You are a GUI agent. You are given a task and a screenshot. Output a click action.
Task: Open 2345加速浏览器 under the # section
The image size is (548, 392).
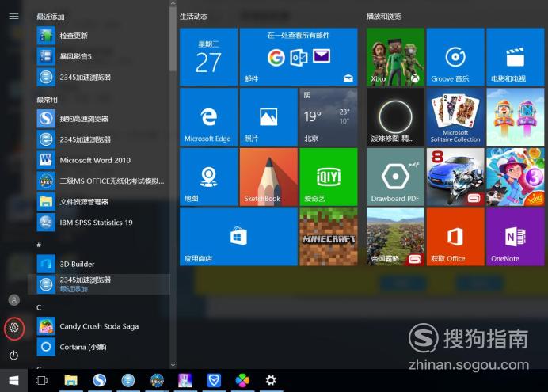98,284
